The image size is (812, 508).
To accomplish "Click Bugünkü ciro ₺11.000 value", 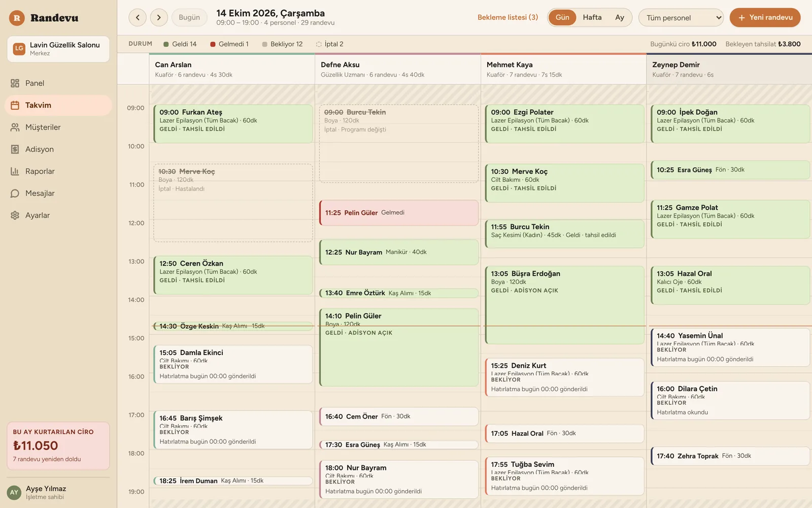I will pos(704,44).
